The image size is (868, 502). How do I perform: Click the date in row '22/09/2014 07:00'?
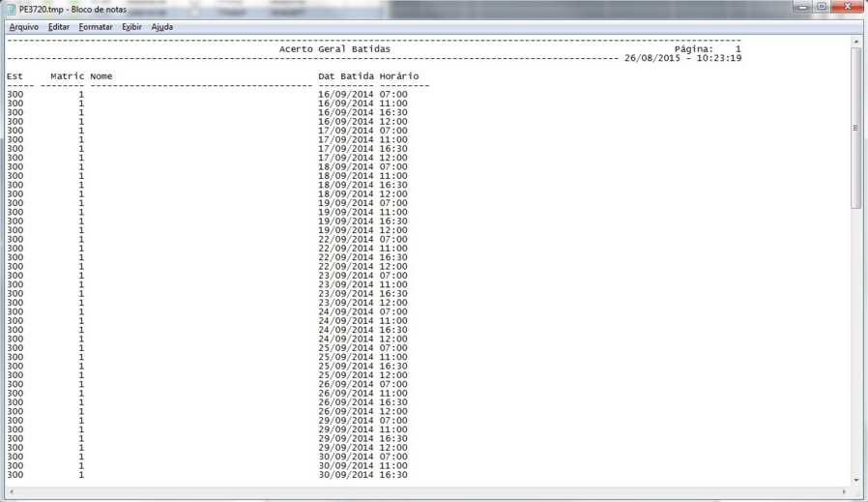click(346, 239)
